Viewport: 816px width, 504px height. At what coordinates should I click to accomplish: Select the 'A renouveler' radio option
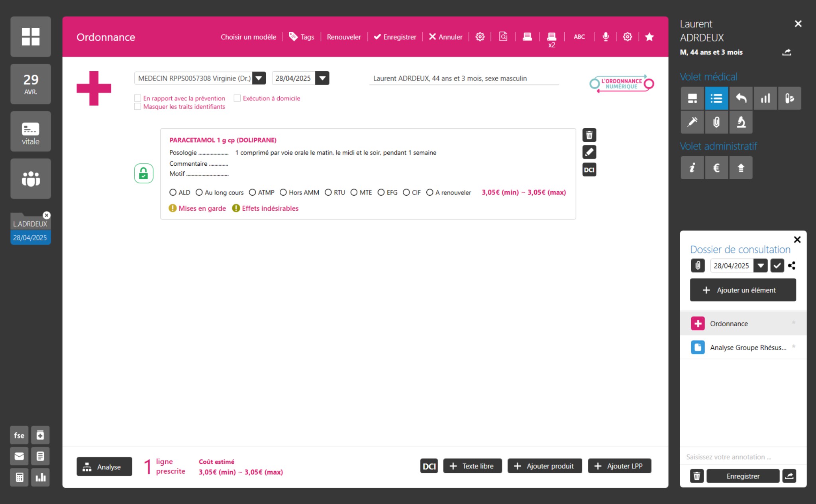(430, 192)
